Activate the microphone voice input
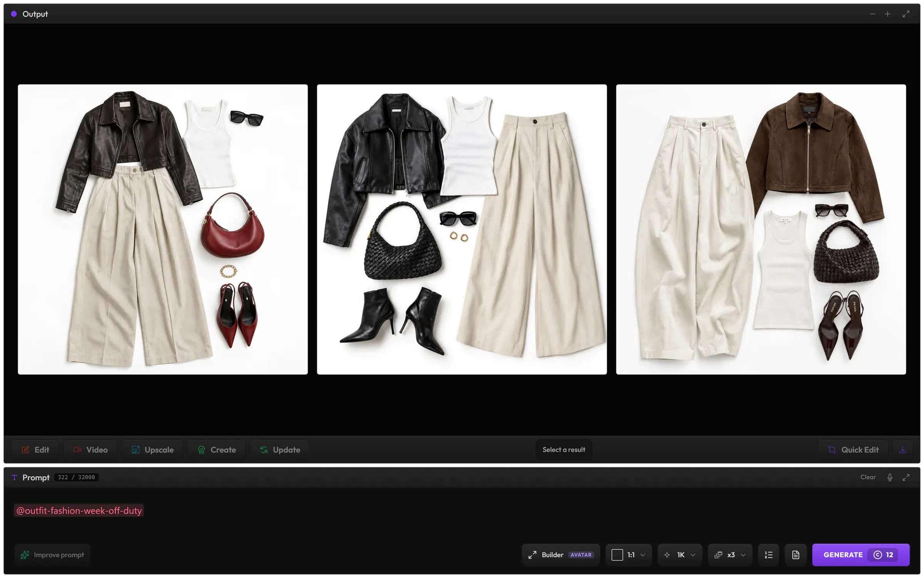 pyautogui.click(x=890, y=477)
